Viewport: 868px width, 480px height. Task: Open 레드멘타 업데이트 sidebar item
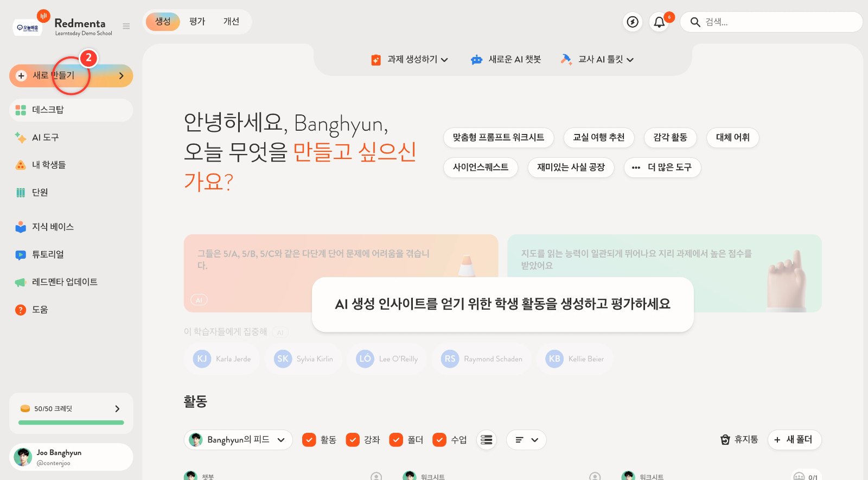tap(71, 282)
